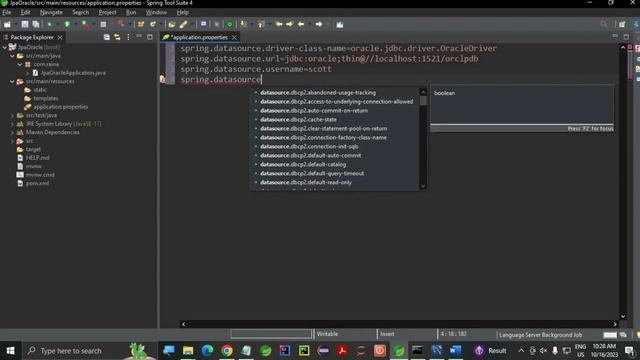Collapse the src/main/resources folder
This screenshot has height=360, width=640.
click(12, 81)
